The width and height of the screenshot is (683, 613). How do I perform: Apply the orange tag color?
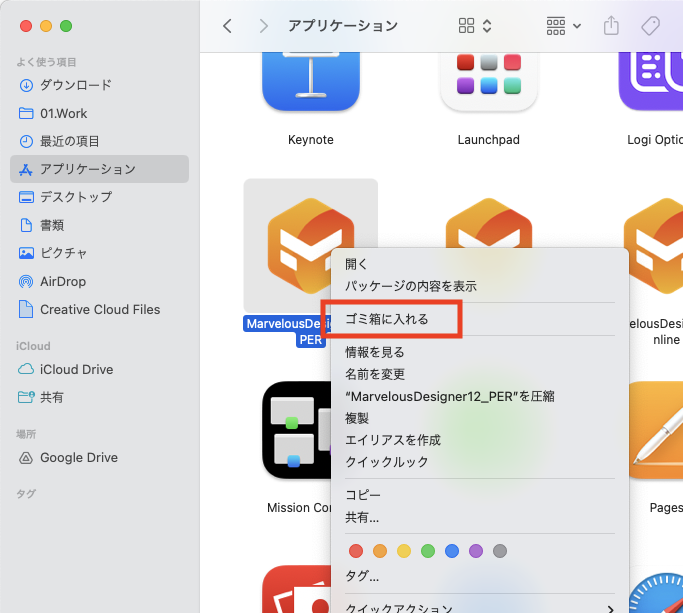pos(380,551)
